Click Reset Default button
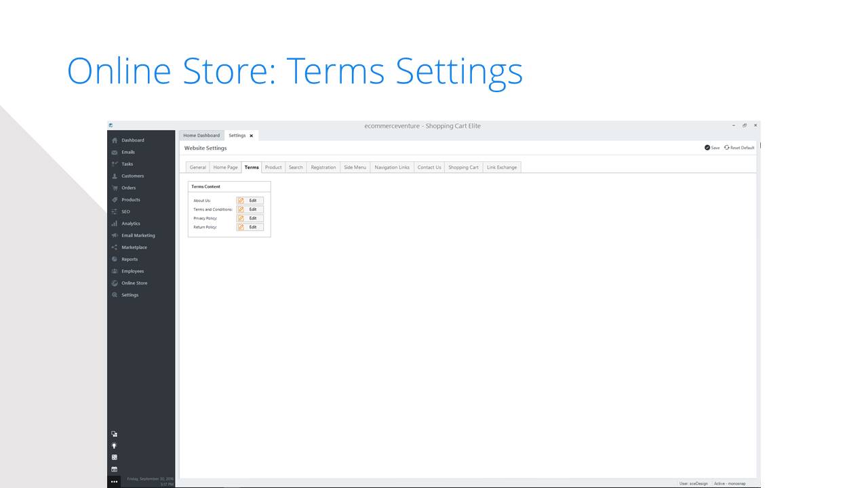The width and height of the screenshot is (868, 488). 739,148
